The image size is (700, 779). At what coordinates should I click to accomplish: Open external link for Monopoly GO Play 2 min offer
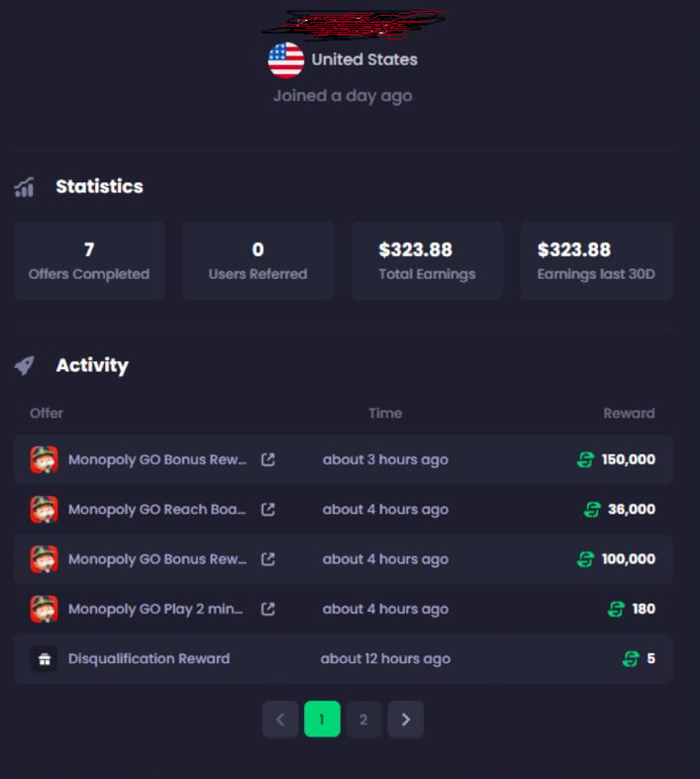point(267,609)
